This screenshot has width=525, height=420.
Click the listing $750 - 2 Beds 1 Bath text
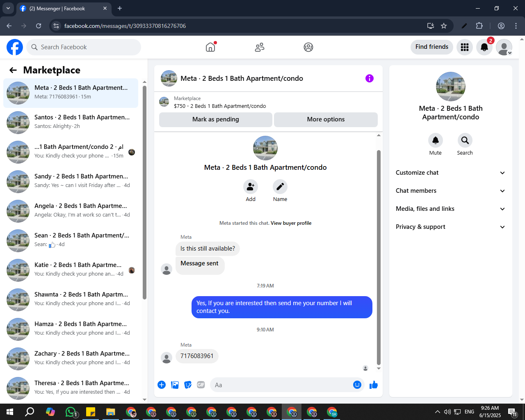tap(220, 106)
